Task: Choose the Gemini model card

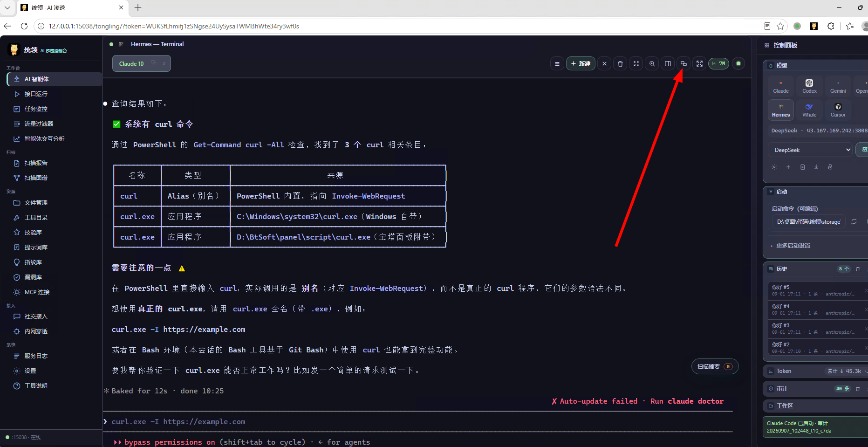Action: [838, 86]
